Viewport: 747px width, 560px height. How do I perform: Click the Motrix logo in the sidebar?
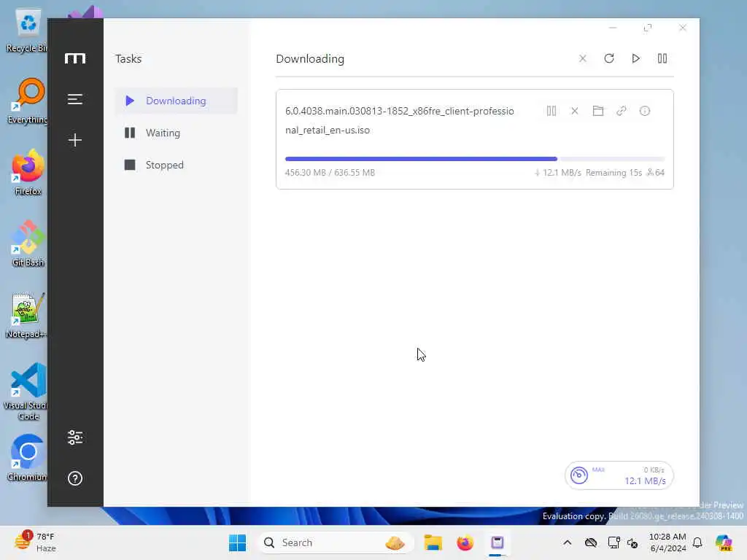(75, 58)
